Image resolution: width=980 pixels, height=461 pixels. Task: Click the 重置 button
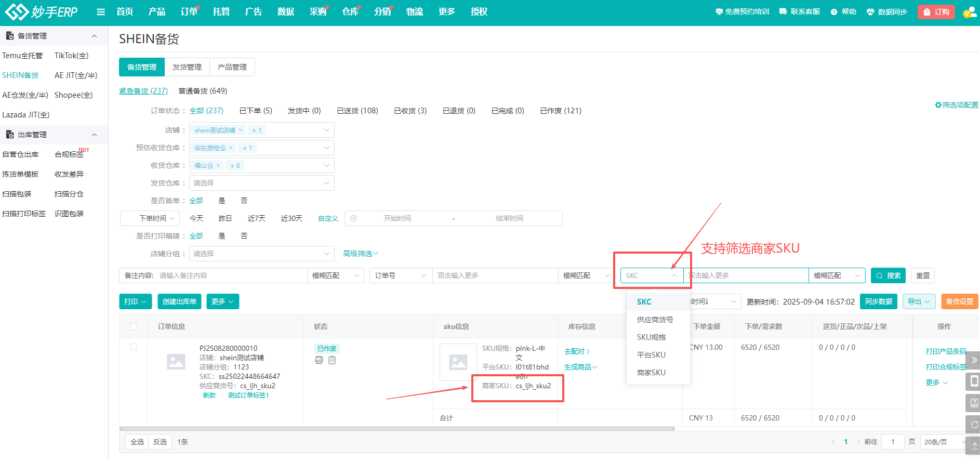click(923, 275)
